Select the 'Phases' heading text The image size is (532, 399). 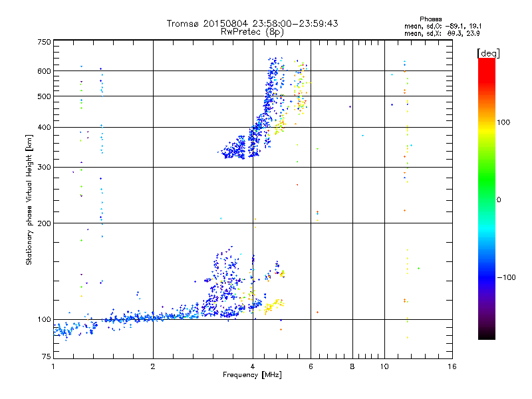[430, 19]
